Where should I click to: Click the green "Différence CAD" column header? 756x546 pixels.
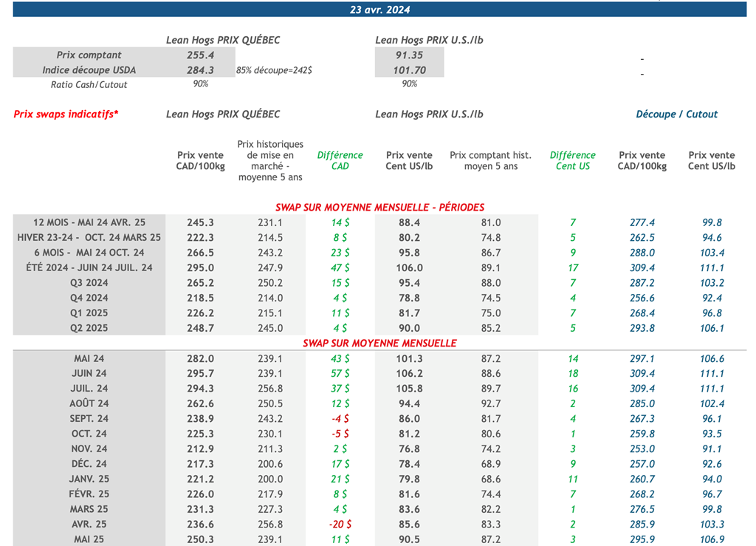point(340,160)
